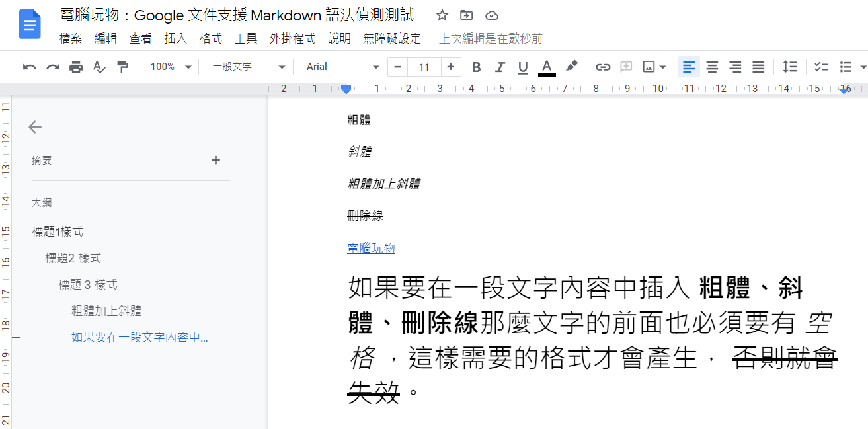The image size is (868, 429).
Task: Increase the font size
Action: coord(451,67)
